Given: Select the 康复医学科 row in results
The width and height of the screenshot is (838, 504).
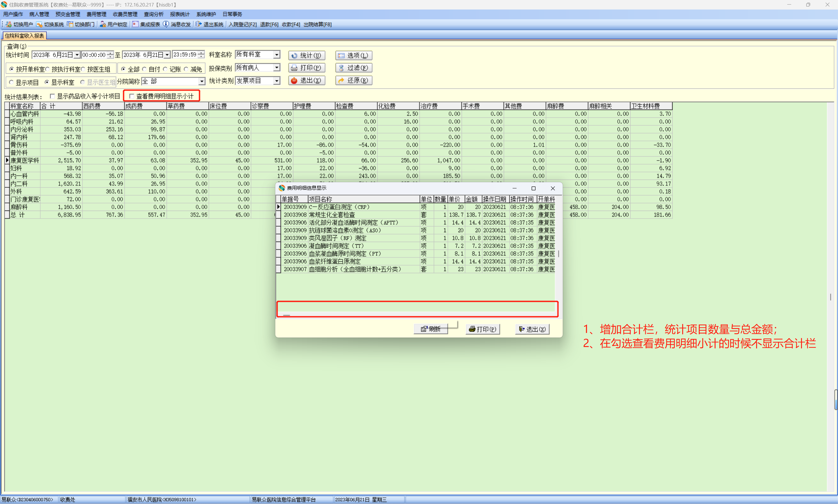Looking at the screenshot, I should (25, 160).
